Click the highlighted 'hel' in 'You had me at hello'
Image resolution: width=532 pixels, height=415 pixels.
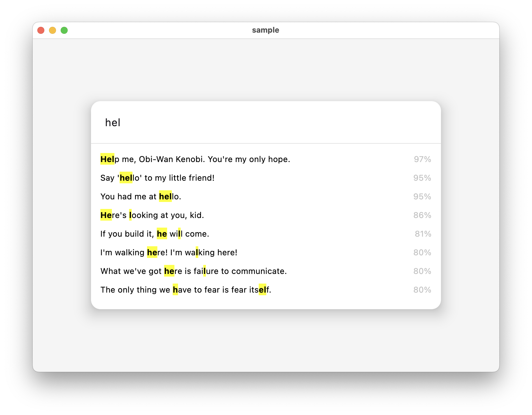[x=165, y=196]
